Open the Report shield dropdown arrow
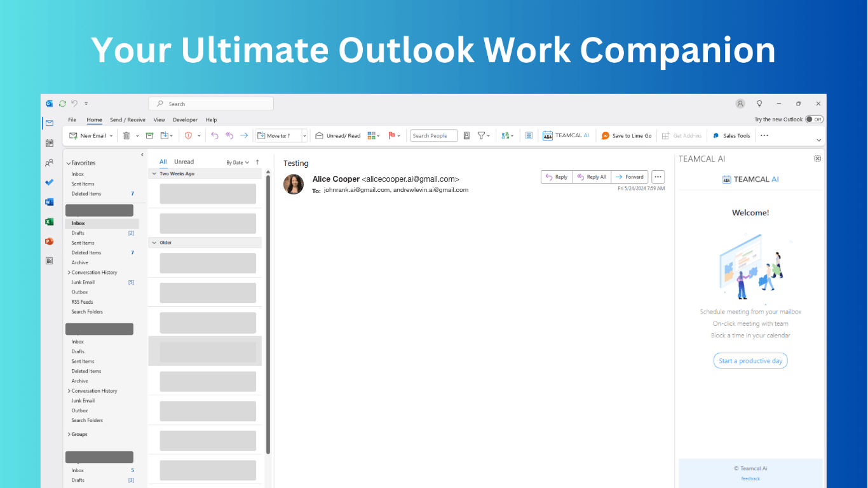This screenshot has height=488, width=868. click(199, 135)
